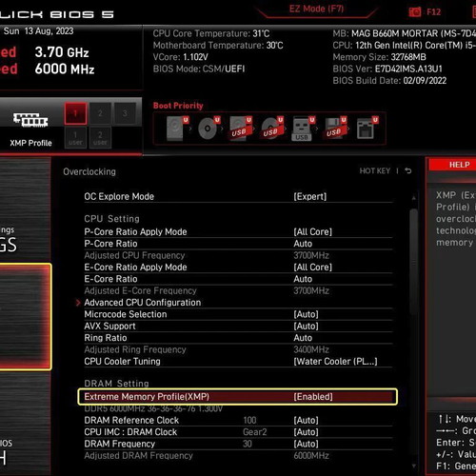
Task: Click the CPU Setting group heading
Action: pyautogui.click(x=111, y=219)
